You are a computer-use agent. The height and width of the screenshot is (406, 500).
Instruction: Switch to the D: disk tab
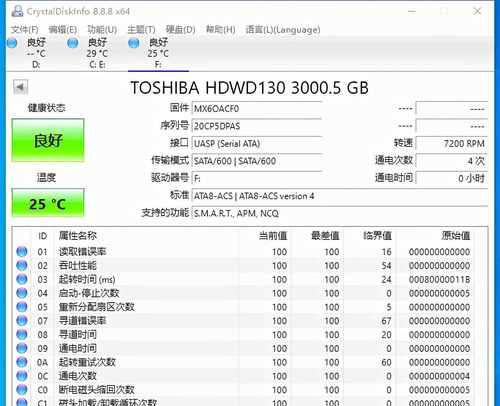tap(36, 53)
